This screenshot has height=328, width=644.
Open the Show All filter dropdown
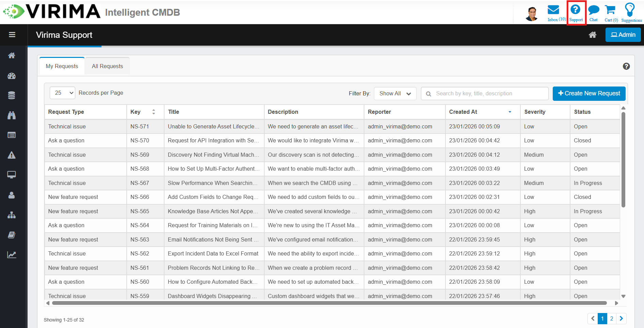pyautogui.click(x=395, y=94)
